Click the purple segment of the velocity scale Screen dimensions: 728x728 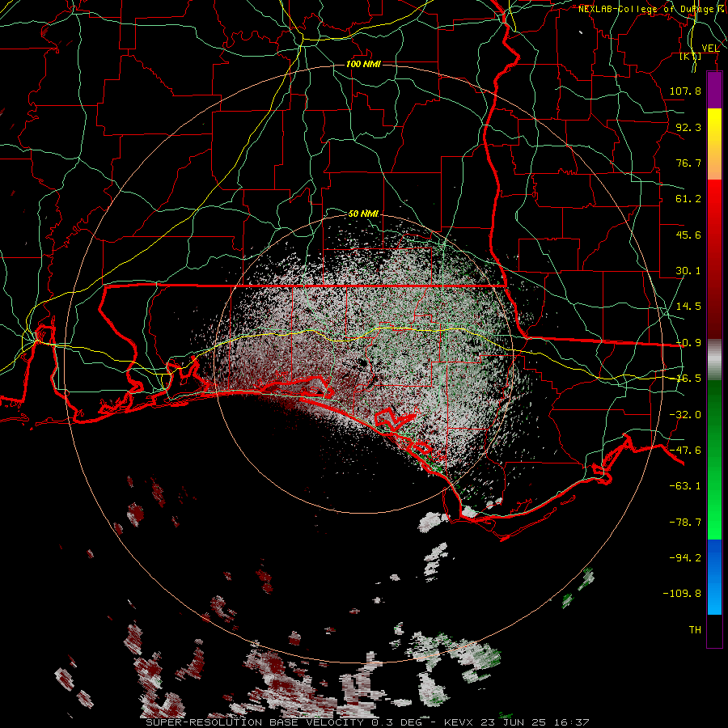tap(714, 90)
